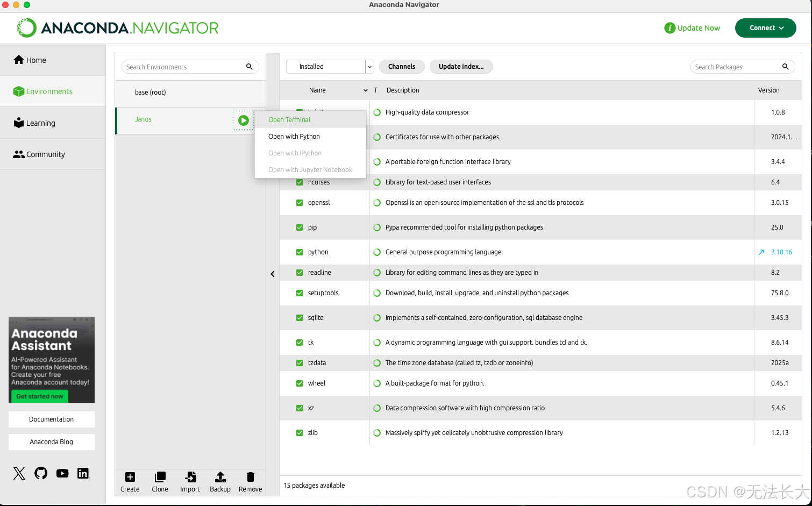Select the base (root) environment
This screenshot has width=812, height=506.
point(190,92)
